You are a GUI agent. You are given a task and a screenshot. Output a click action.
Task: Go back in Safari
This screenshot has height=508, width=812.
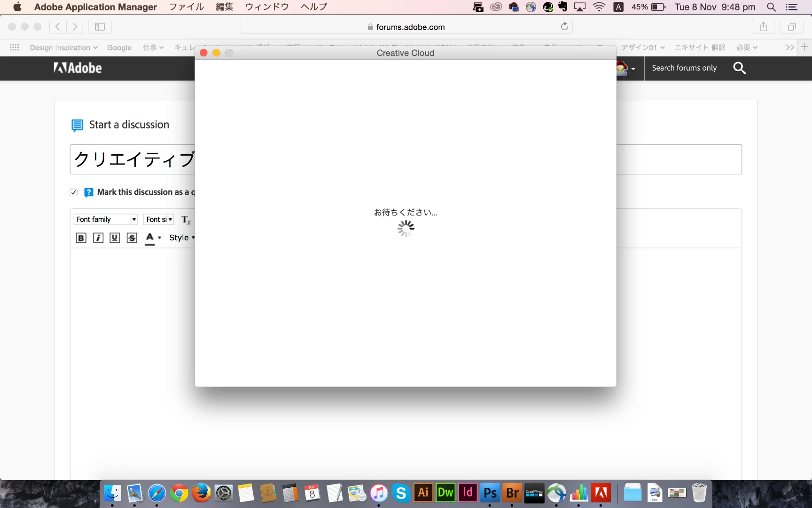coord(58,27)
